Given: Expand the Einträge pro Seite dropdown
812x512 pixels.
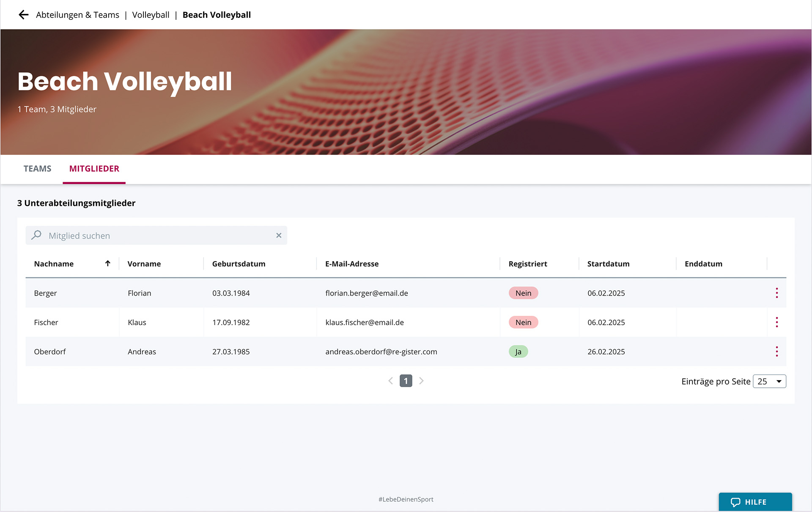Looking at the screenshot, I should click(x=769, y=381).
